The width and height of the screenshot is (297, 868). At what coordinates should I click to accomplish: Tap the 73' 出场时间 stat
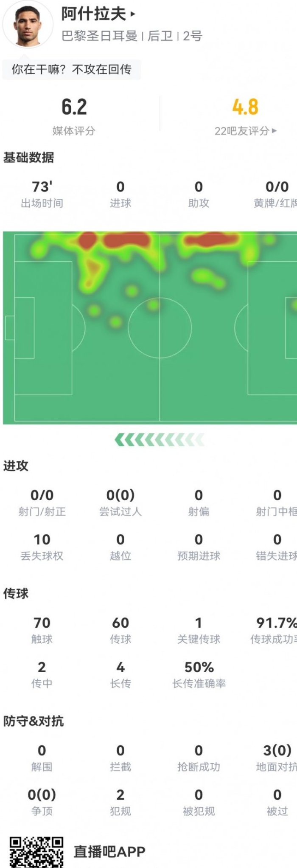[42, 194]
